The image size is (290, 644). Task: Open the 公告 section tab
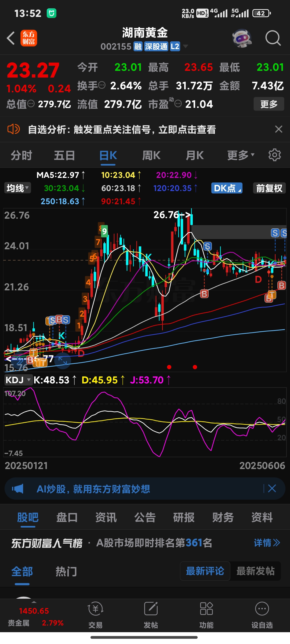[145, 517]
